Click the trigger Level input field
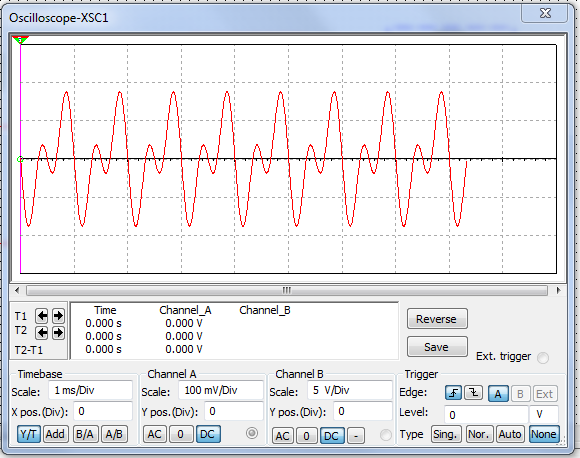580x458 pixels. [x=486, y=414]
